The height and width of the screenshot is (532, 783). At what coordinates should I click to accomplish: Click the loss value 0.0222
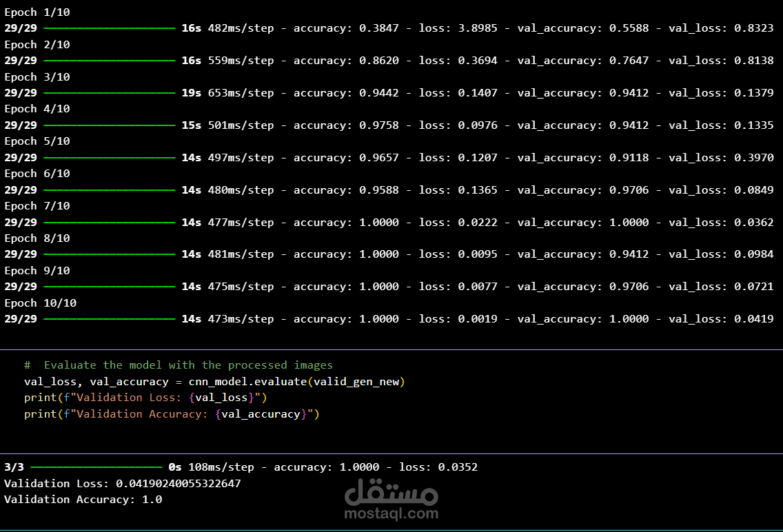478,222
